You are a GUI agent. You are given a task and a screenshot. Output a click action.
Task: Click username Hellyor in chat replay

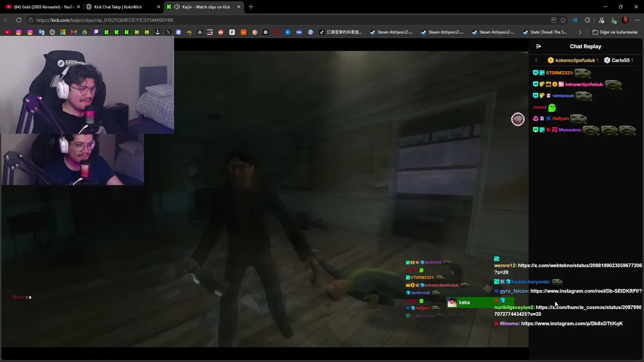tap(560, 119)
